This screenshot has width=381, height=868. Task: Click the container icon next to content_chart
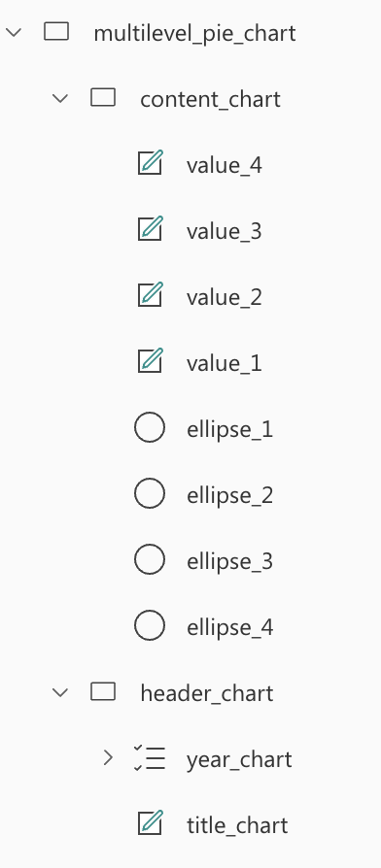(x=103, y=98)
